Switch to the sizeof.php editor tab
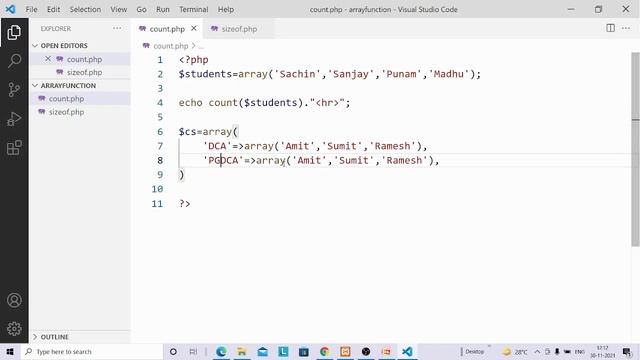 click(x=239, y=29)
